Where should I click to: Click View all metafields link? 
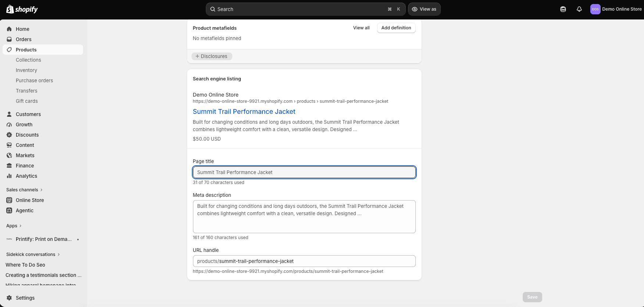(x=361, y=28)
